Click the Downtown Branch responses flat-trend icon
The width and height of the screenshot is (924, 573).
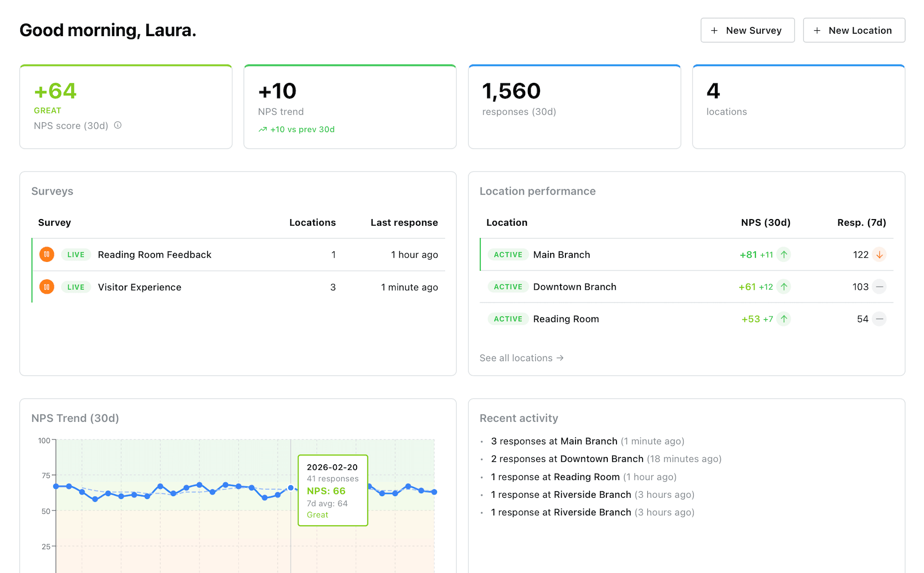[879, 286]
